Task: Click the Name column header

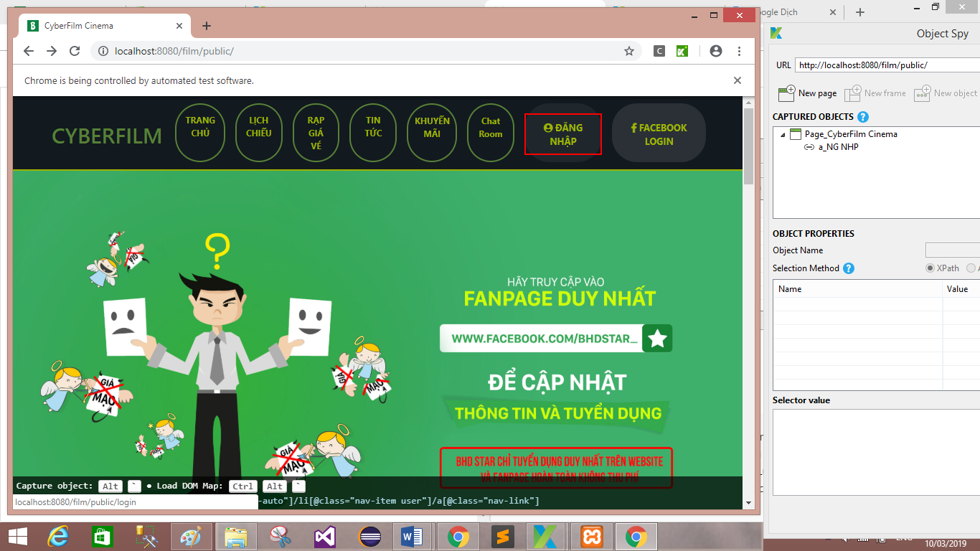Action: pyautogui.click(x=857, y=289)
